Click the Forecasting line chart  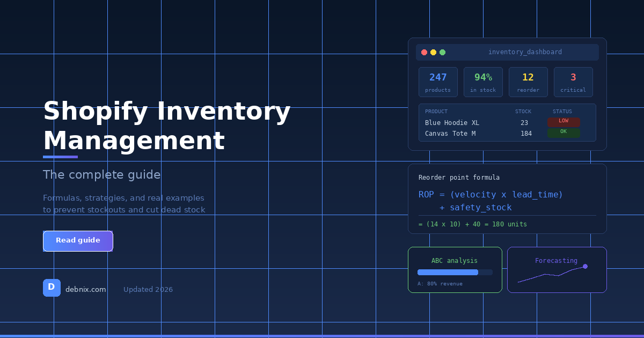pyautogui.click(x=552, y=274)
